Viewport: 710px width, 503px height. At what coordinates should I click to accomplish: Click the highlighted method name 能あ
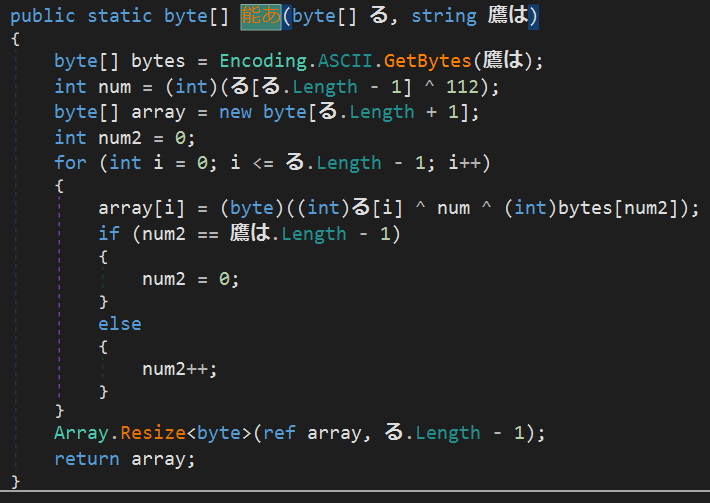[261, 16]
